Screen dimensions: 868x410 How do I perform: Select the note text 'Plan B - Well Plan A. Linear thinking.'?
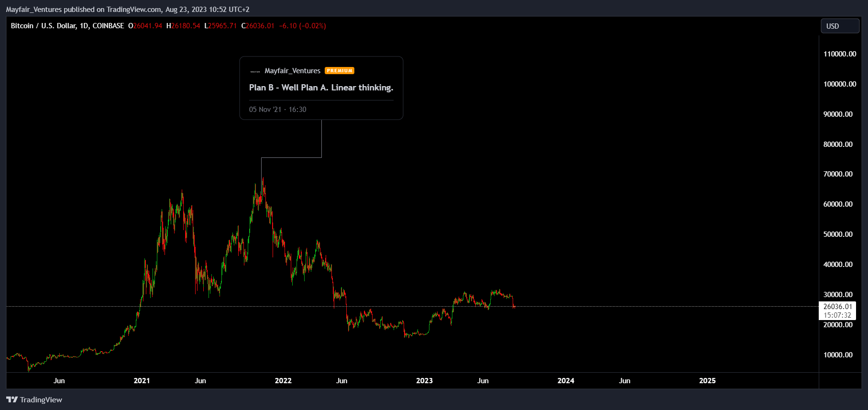tap(321, 88)
